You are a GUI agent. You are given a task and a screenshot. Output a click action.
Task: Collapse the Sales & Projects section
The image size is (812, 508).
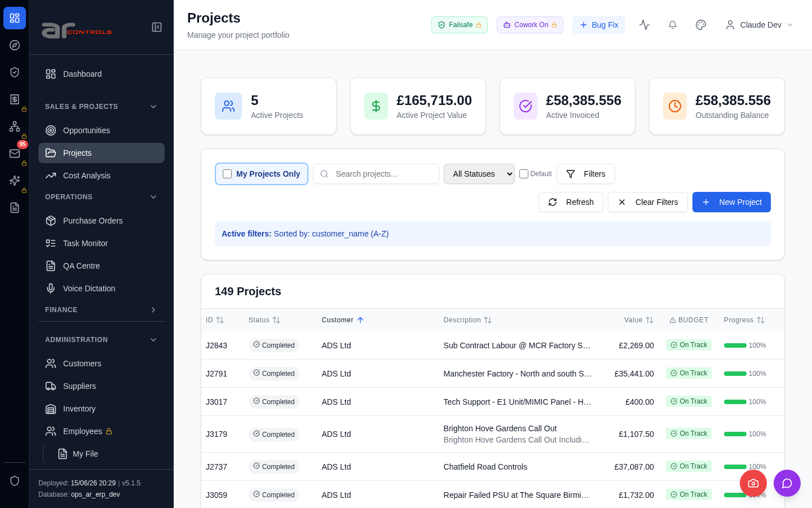101,107
